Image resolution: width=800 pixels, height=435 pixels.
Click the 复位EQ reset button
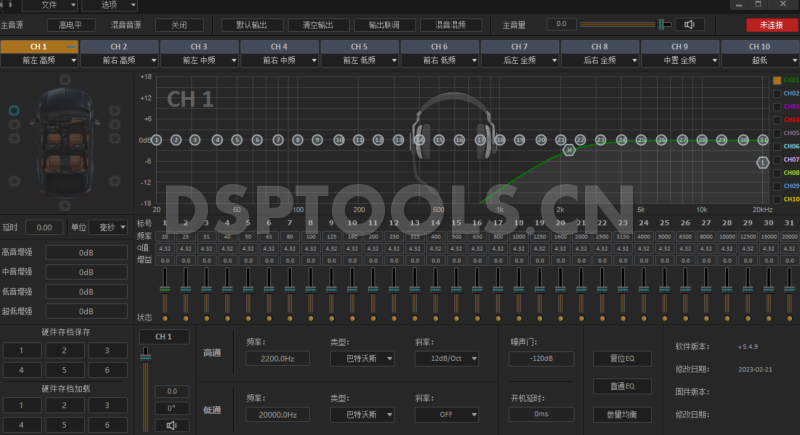(622, 358)
